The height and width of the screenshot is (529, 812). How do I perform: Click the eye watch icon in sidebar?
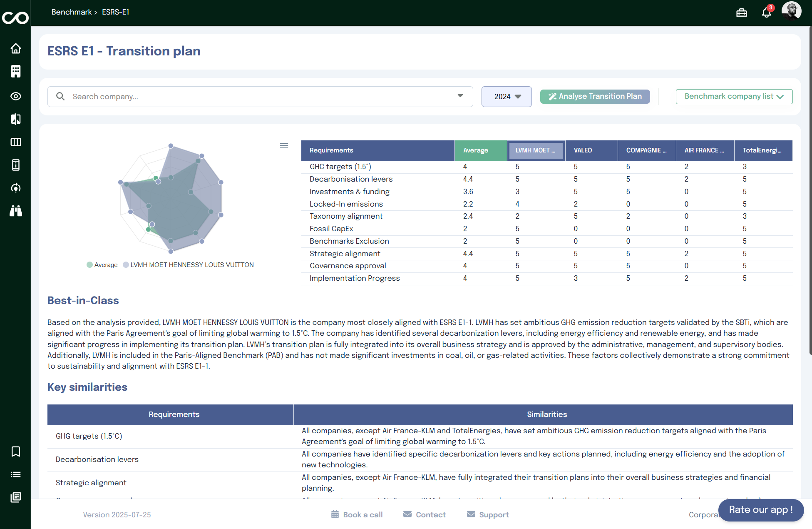click(x=16, y=96)
